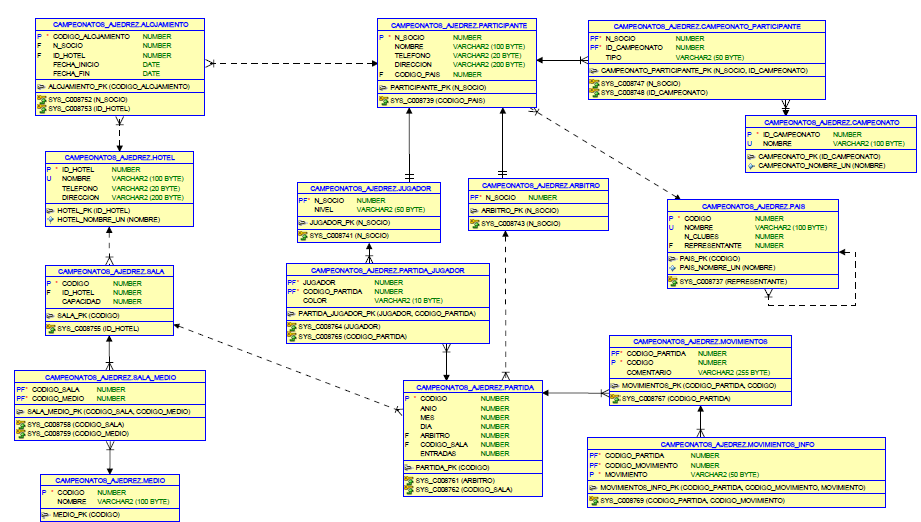Viewport: 921px width, 522px height.
Task: Click the SYS_C008739 (CODIGO_PAIS) foreign key icon
Action: coord(384,100)
